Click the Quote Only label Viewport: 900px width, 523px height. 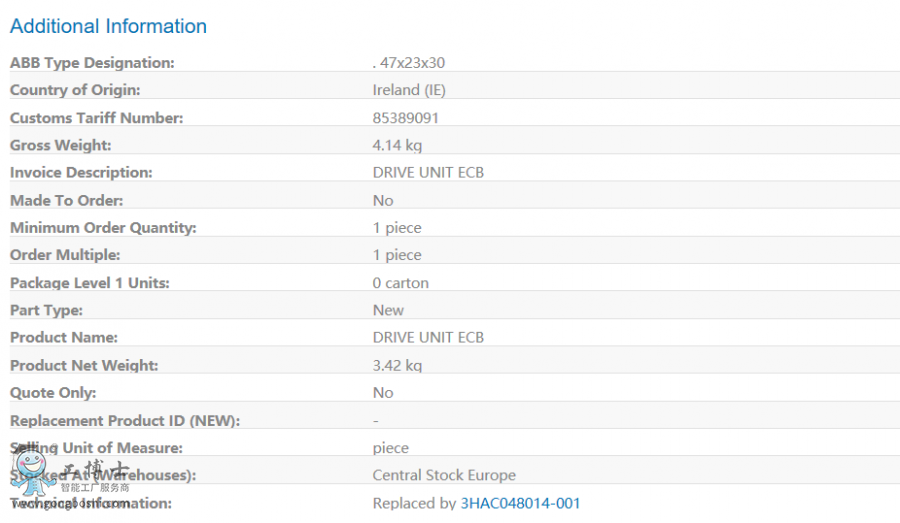53,392
